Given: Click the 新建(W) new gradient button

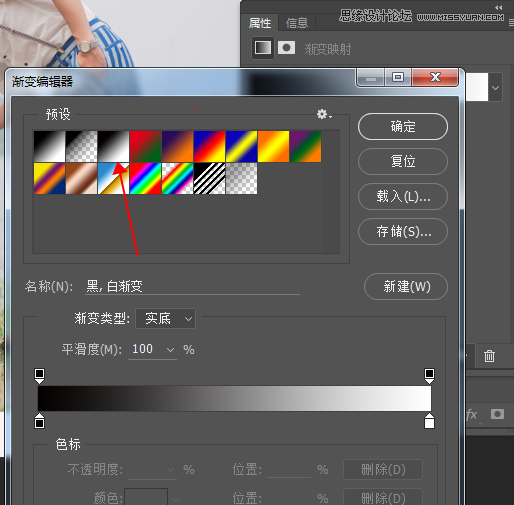Looking at the screenshot, I should click(406, 287).
